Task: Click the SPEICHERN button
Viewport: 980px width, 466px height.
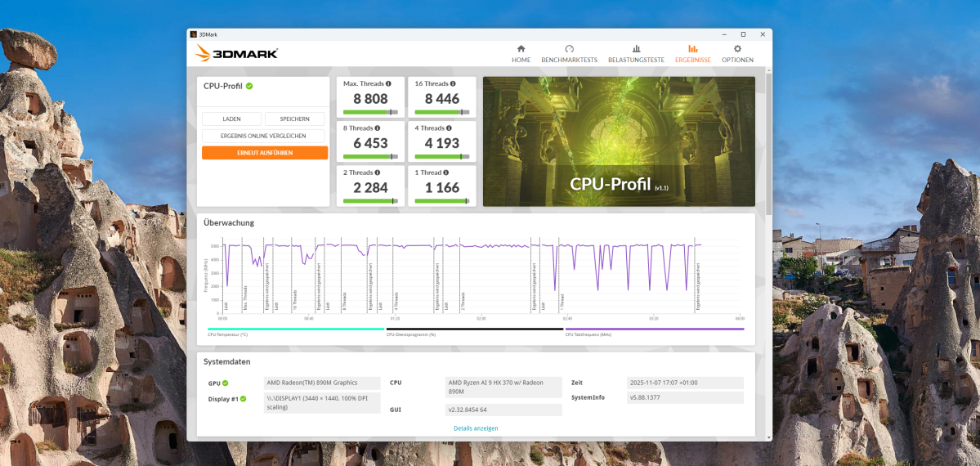Action: 294,119
